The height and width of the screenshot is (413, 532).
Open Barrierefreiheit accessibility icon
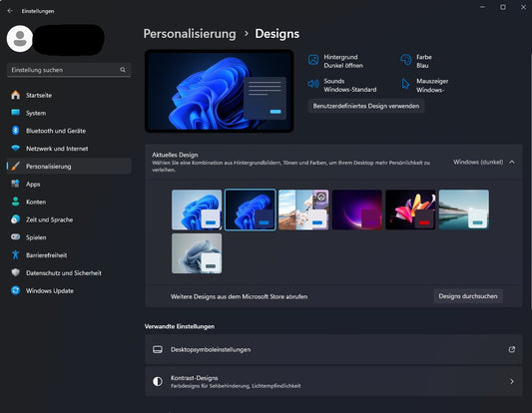click(x=15, y=254)
